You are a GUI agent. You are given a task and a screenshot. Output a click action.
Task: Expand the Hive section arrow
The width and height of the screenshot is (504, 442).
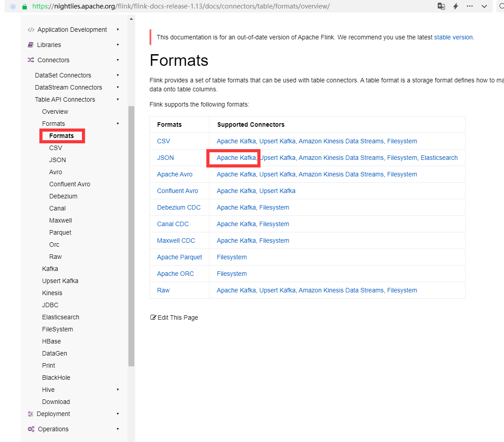click(118, 390)
